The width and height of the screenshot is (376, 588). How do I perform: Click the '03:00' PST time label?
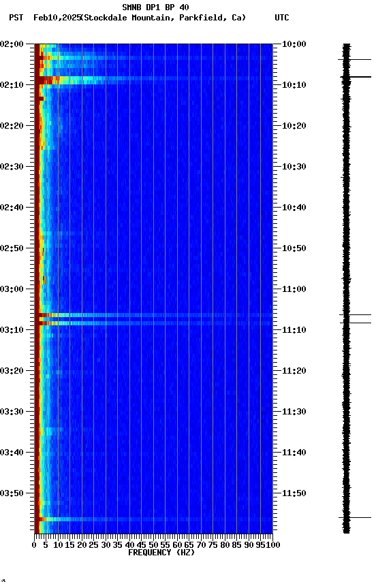(x=12, y=289)
